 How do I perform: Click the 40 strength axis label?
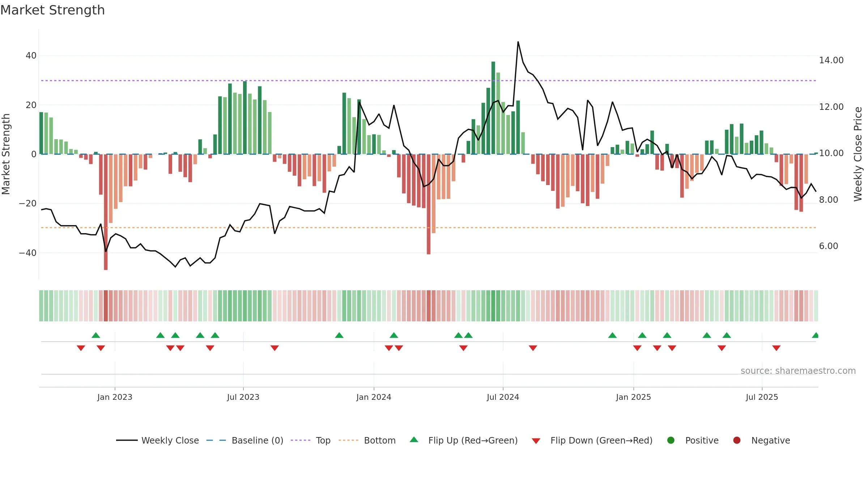pos(31,56)
